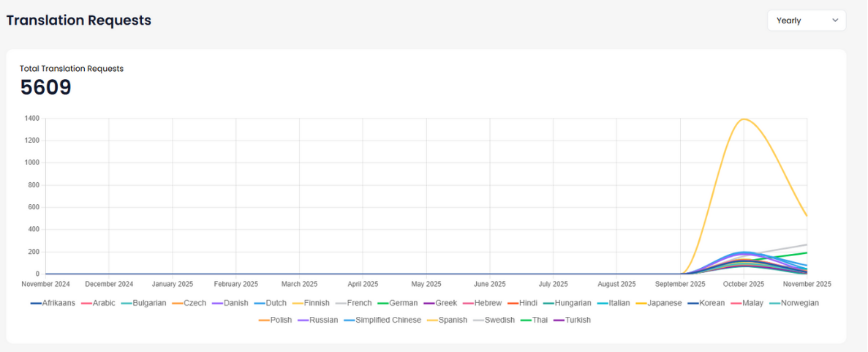Select the January 2025 axis label
Image resolution: width=868 pixels, height=352 pixels.
(x=172, y=284)
